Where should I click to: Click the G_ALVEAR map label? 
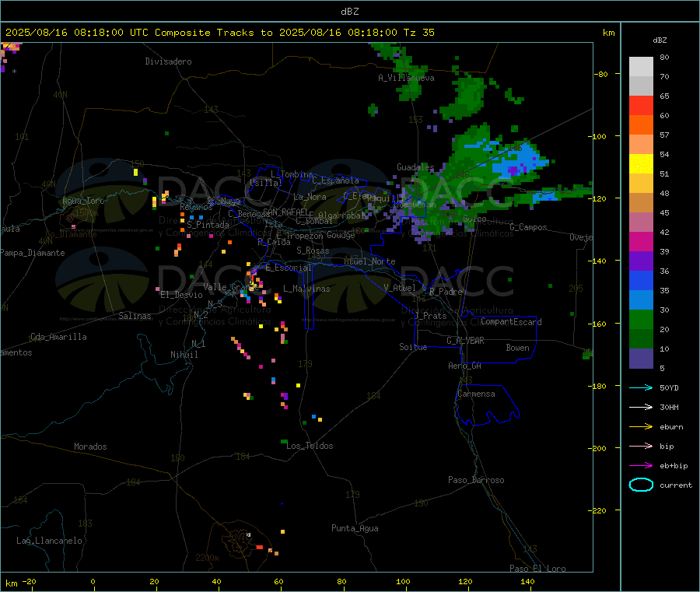[465, 341]
